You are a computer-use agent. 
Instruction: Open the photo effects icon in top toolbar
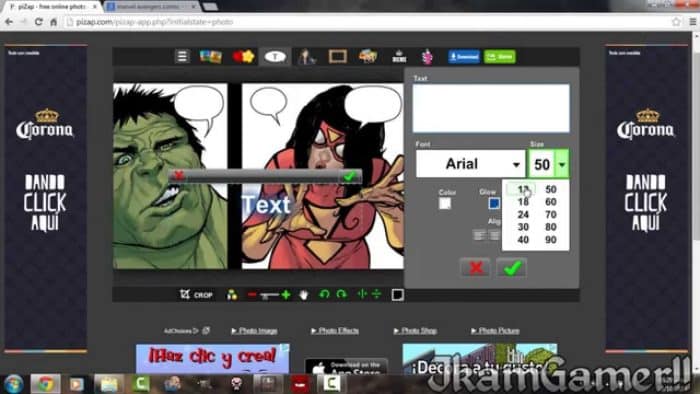[x=210, y=57]
